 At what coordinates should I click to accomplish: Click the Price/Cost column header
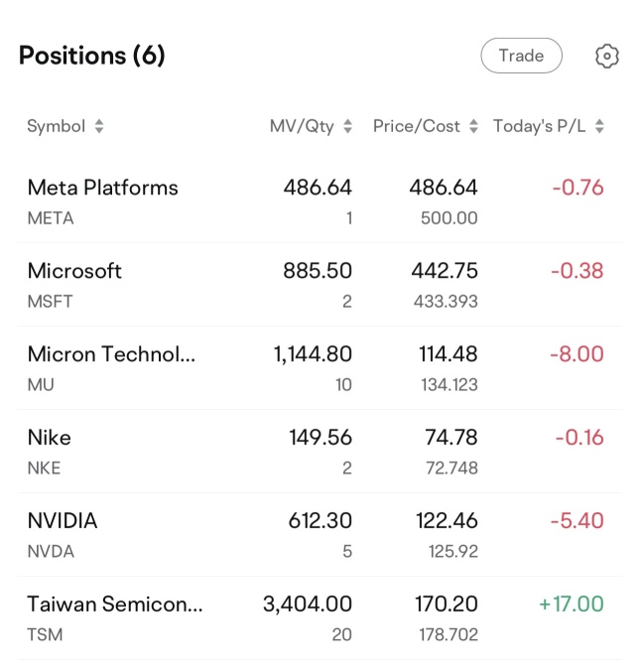pos(417,126)
